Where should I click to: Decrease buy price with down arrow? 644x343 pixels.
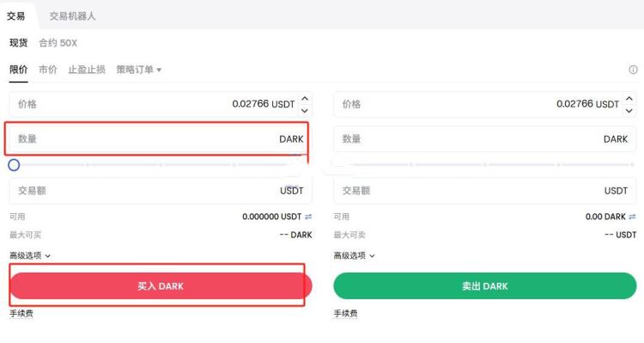(304, 110)
